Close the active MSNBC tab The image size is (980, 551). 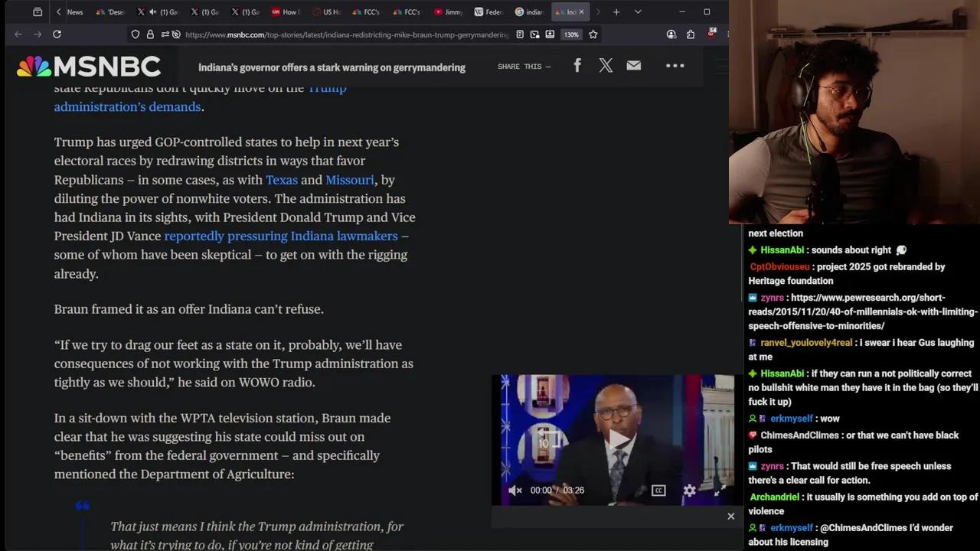[581, 12]
